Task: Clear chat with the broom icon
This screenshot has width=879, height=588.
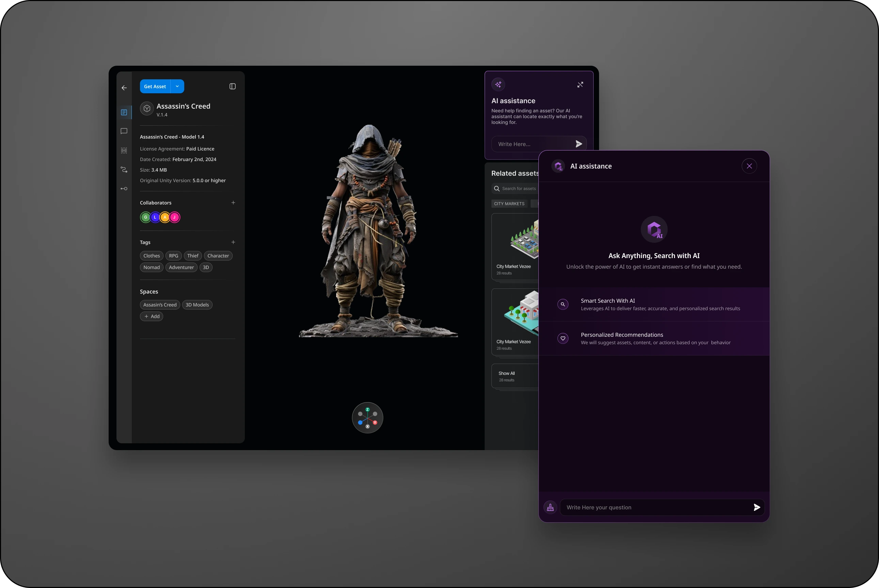Action: 550,507
